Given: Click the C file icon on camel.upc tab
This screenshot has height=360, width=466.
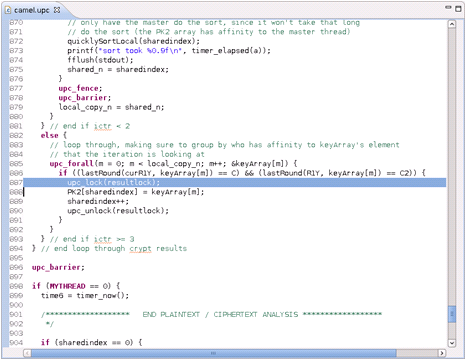Looking at the screenshot, I should tap(8, 10).
